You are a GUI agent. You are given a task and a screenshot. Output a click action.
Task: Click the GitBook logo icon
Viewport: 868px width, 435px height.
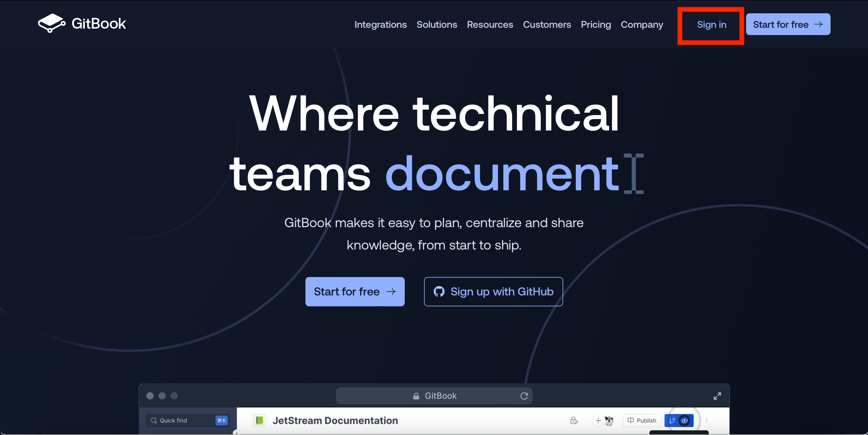(x=51, y=23)
